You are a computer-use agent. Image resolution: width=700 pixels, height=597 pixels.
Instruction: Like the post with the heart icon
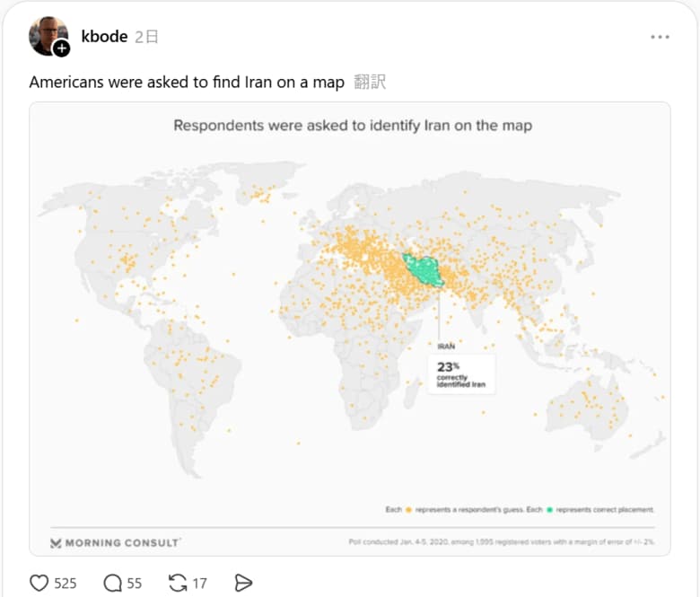tap(39, 583)
